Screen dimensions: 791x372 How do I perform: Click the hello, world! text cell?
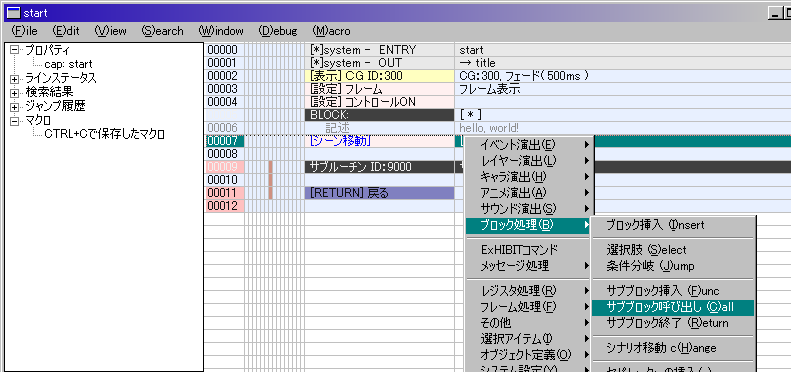point(623,128)
